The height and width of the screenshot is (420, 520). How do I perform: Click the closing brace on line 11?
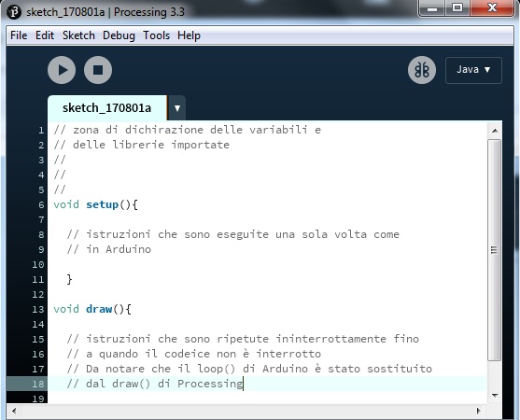coord(69,279)
